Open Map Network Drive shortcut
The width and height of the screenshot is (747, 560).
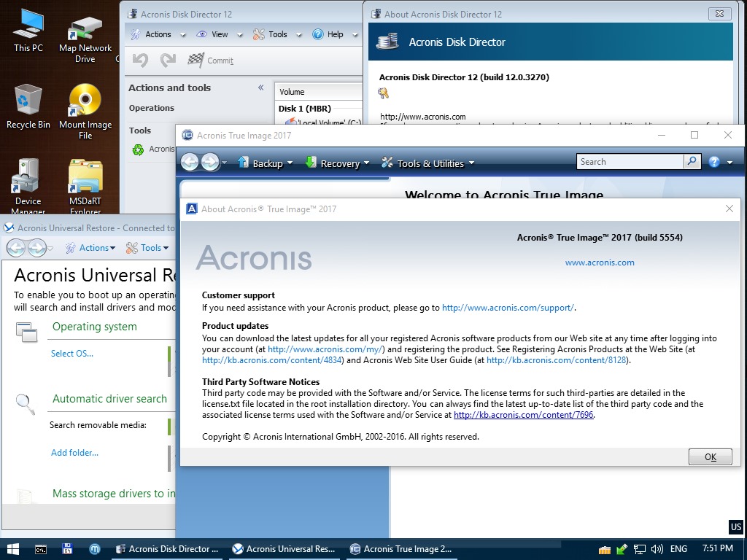coord(85,41)
